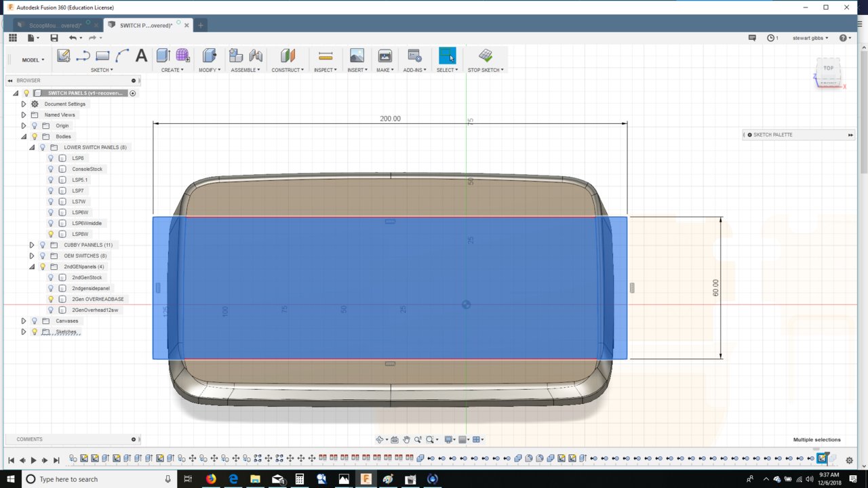Select the Rectangle sketch tool
Image resolution: width=868 pixels, height=488 pixels.
tap(102, 56)
